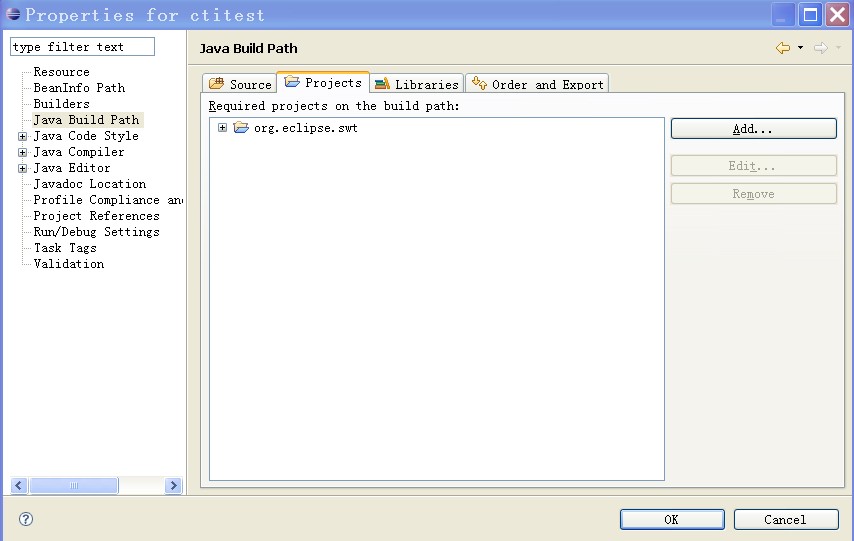
Task: Select org.eclipse.swt project entry
Action: click(306, 127)
